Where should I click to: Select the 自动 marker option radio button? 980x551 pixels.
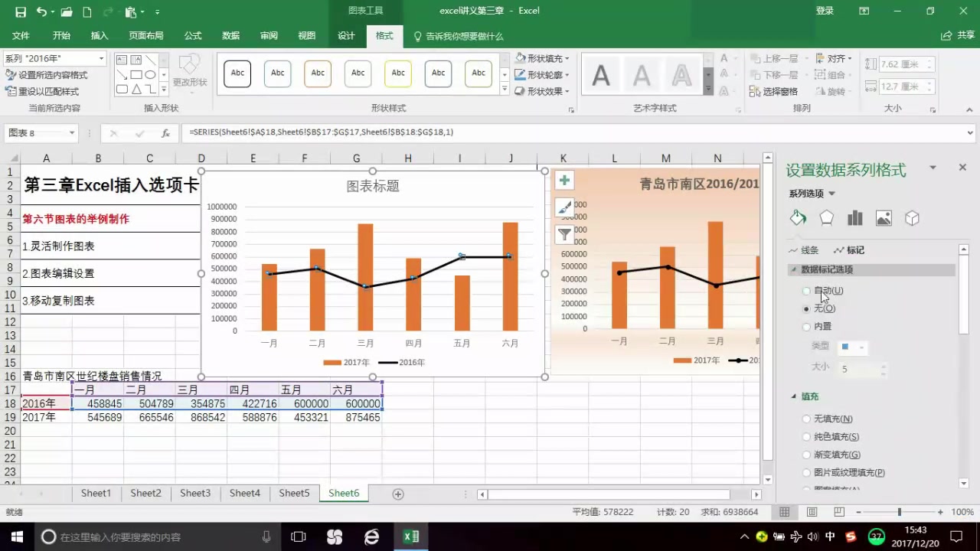pyautogui.click(x=807, y=291)
